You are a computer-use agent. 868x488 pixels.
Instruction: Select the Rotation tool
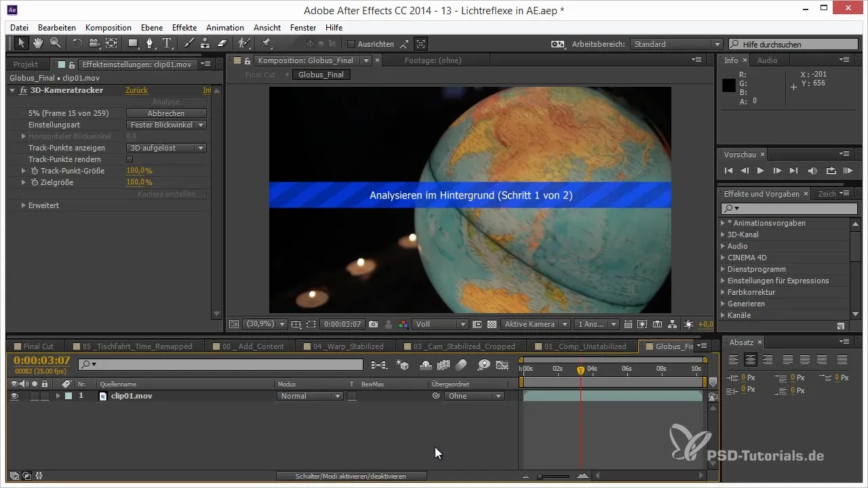[x=77, y=43]
